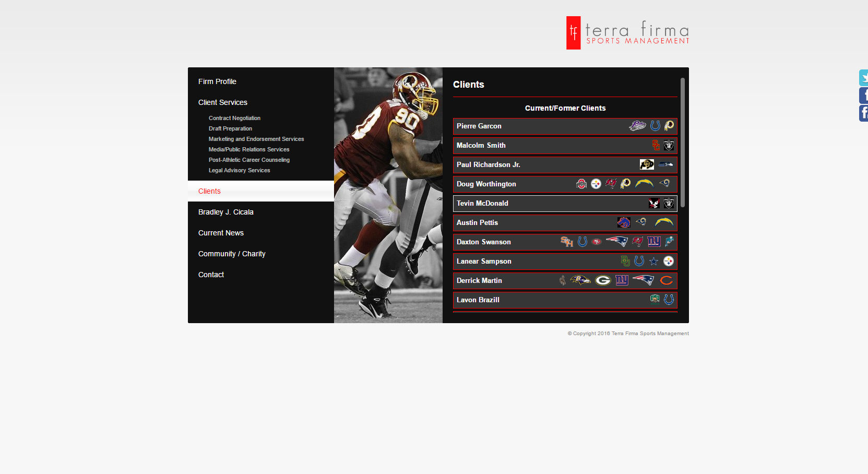Click the USC logo beside Malcolm Smith
The width and height of the screenshot is (868, 474).
(x=656, y=145)
